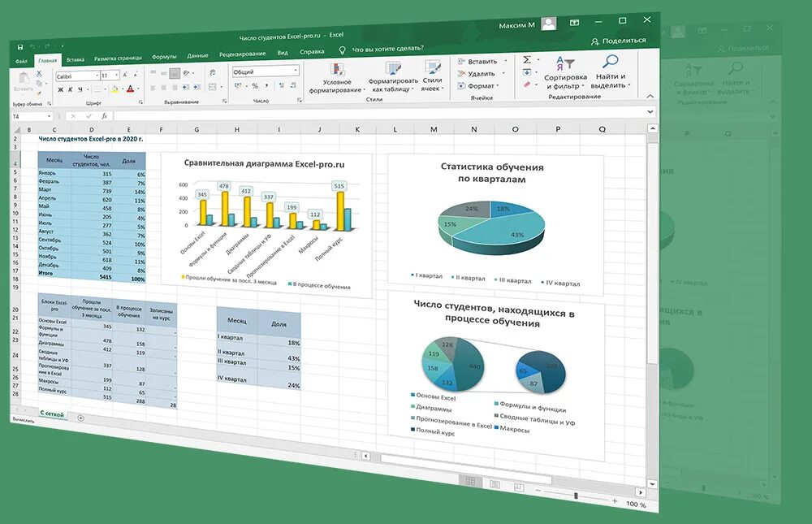
Task: Open the font size 11 dropdown
Action: 117,76
